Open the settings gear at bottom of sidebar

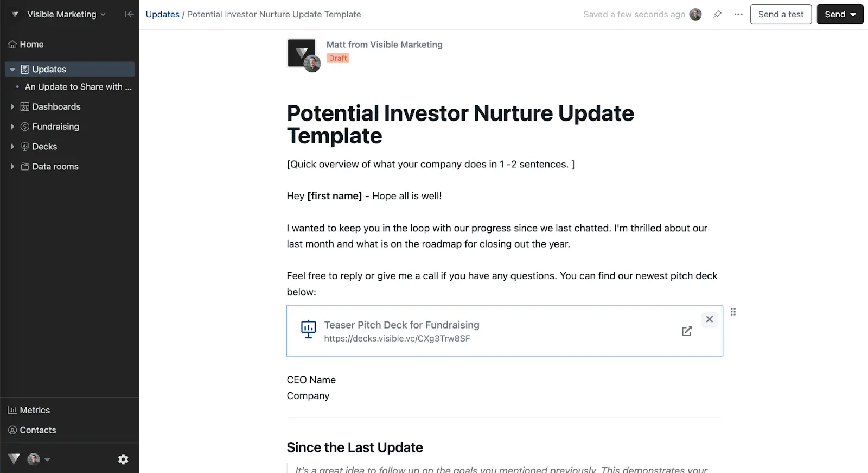tap(123, 459)
